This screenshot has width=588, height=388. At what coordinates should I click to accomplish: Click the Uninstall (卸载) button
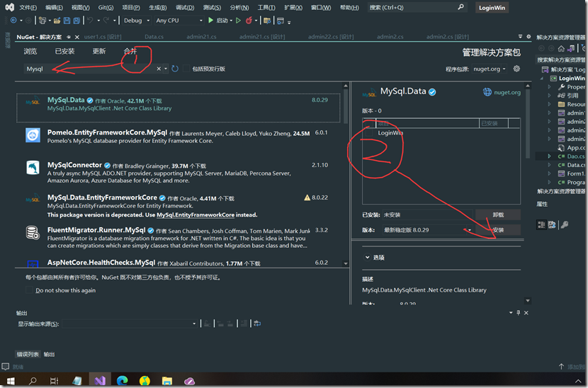pyautogui.click(x=498, y=215)
